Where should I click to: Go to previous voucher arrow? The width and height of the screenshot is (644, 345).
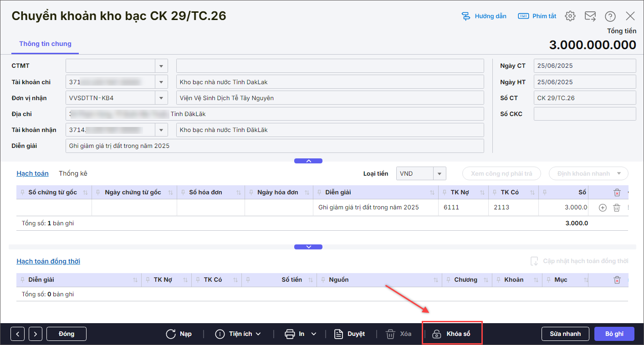coord(17,334)
